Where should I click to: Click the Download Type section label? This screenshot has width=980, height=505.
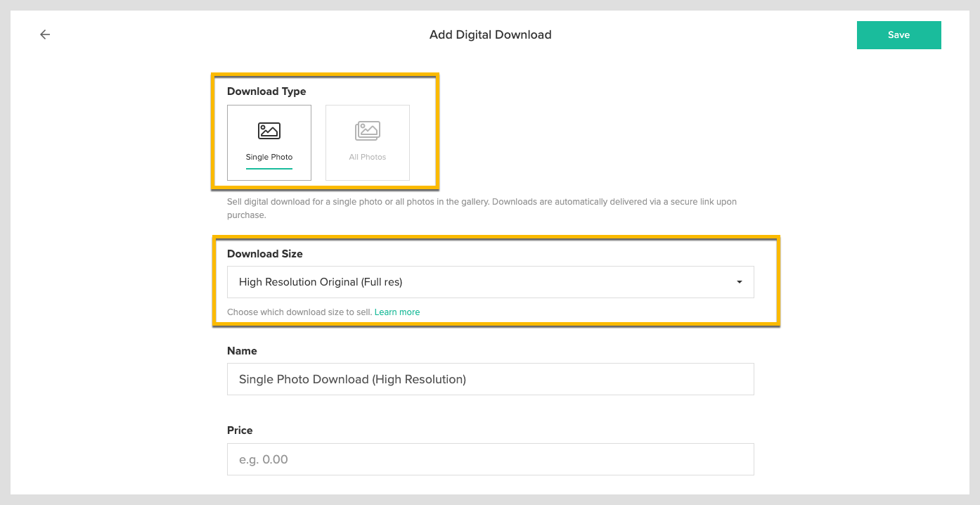point(266,91)
